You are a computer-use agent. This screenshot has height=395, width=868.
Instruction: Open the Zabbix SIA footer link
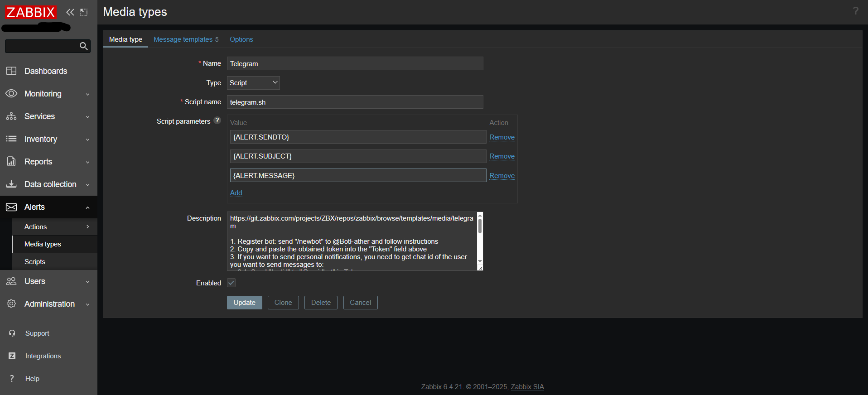click(x=527, y=387)
